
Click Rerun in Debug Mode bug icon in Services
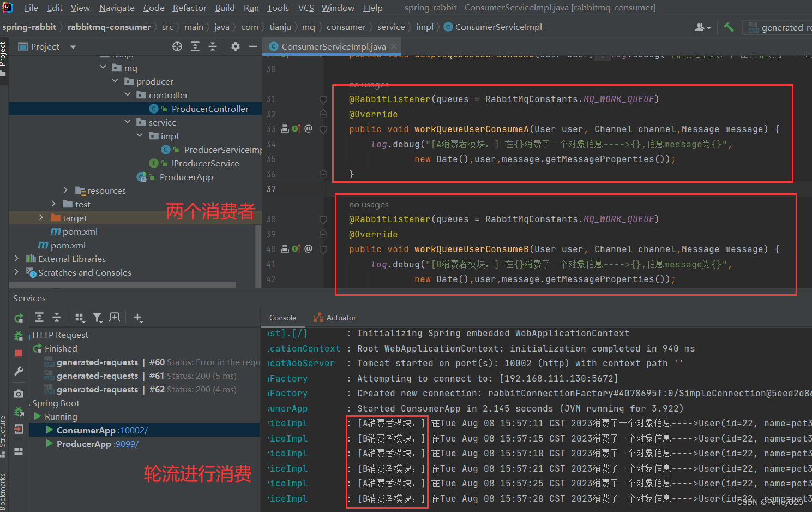(x=19, y=335)
